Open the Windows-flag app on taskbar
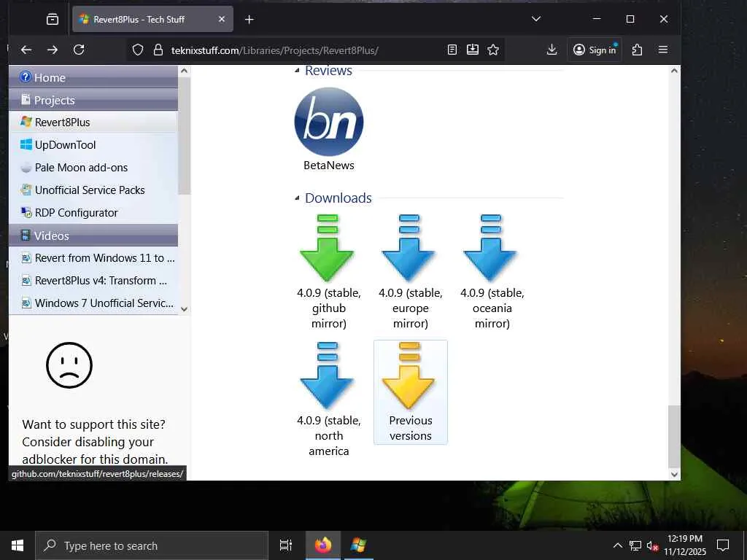The height and width of the screenshot is (560, 747). [358, 545]
